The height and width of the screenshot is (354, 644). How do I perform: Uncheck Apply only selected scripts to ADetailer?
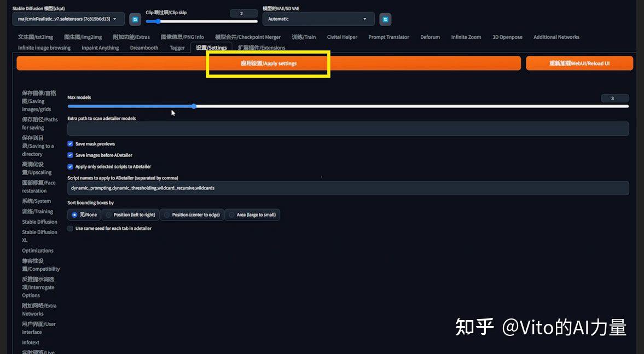coord(70,166)
